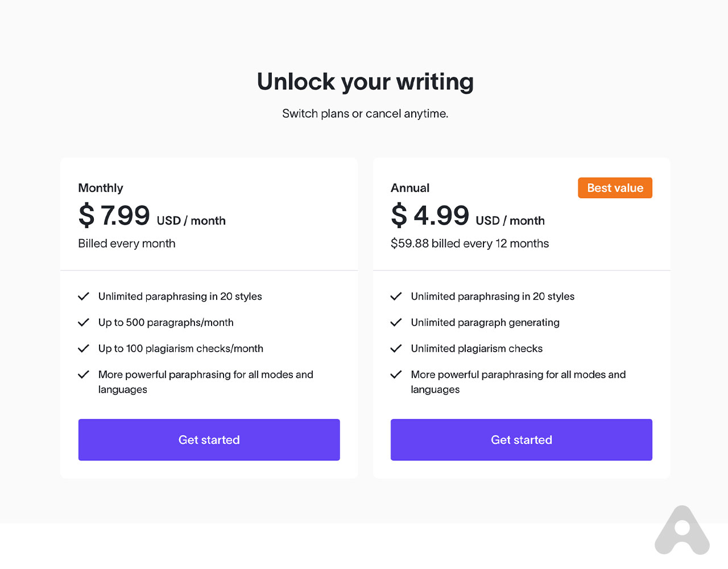The height and width of the screenshot is (569, 728).
Task: Click the $ 4.99 annual price
Action: coord(430,216)
